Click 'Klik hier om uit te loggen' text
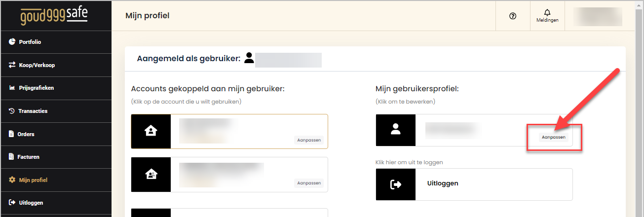Viewport: 644px width, 217px height. [409, 162]
